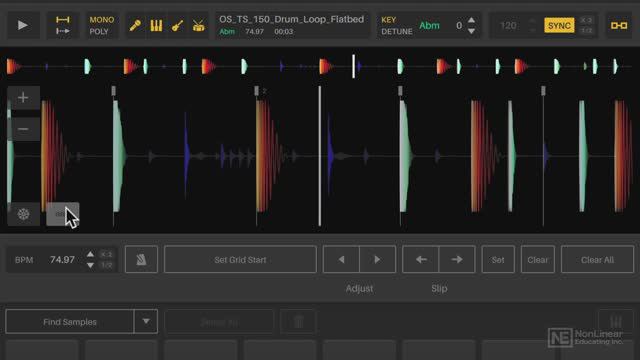The image size is (640, 360).
Task: Click the large green Abm key value
Action: point(429,25)
